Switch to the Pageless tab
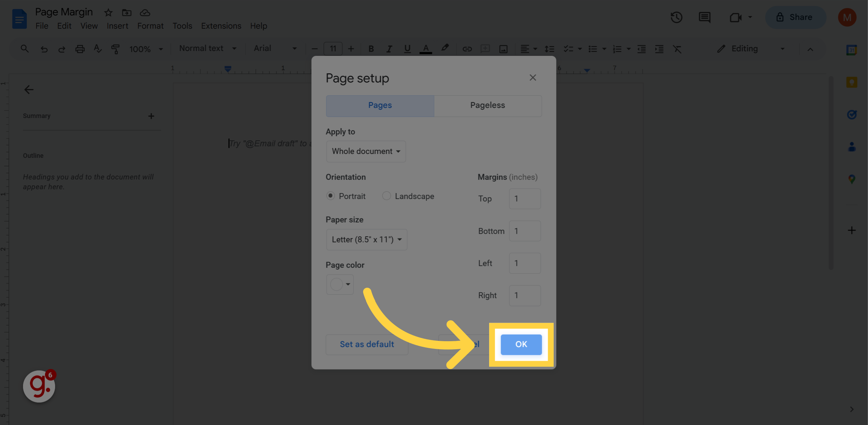868x425 pixels. [488, 105]
